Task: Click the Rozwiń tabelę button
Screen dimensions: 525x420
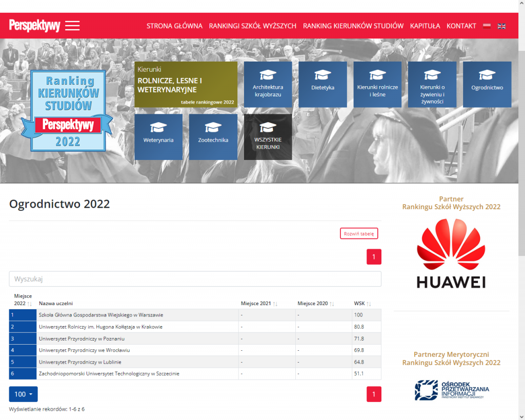Action: 359,233
